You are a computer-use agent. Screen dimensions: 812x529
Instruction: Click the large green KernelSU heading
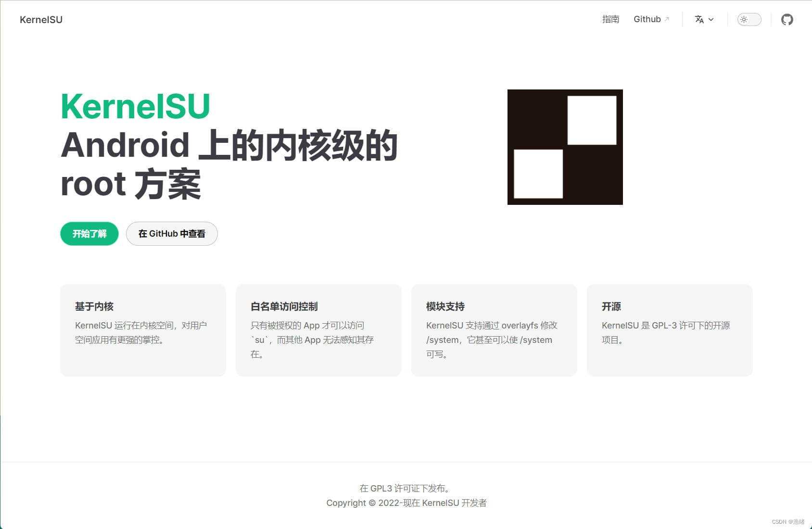click(135, 106)
